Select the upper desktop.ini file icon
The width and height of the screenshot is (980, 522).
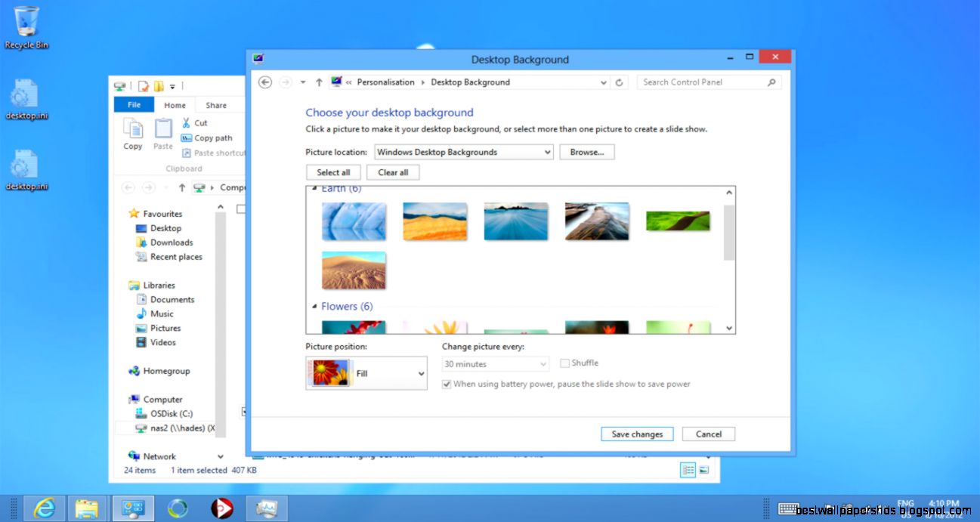pos(26,99)
